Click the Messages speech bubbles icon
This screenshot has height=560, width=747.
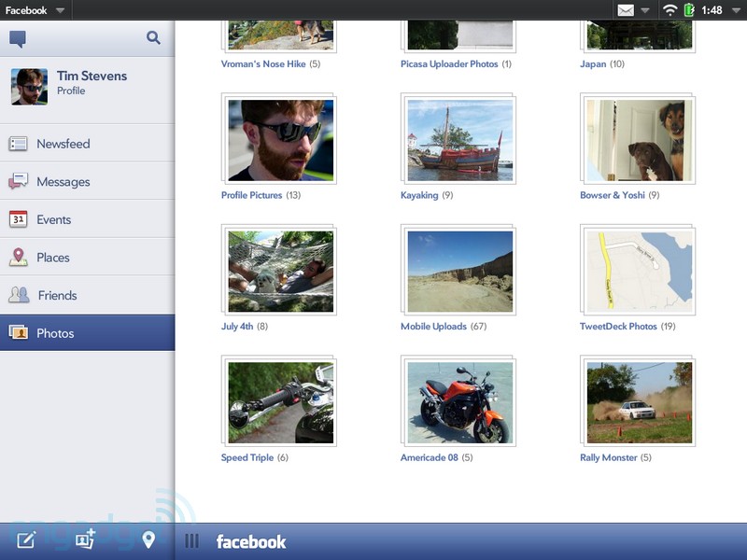point(18,181)
